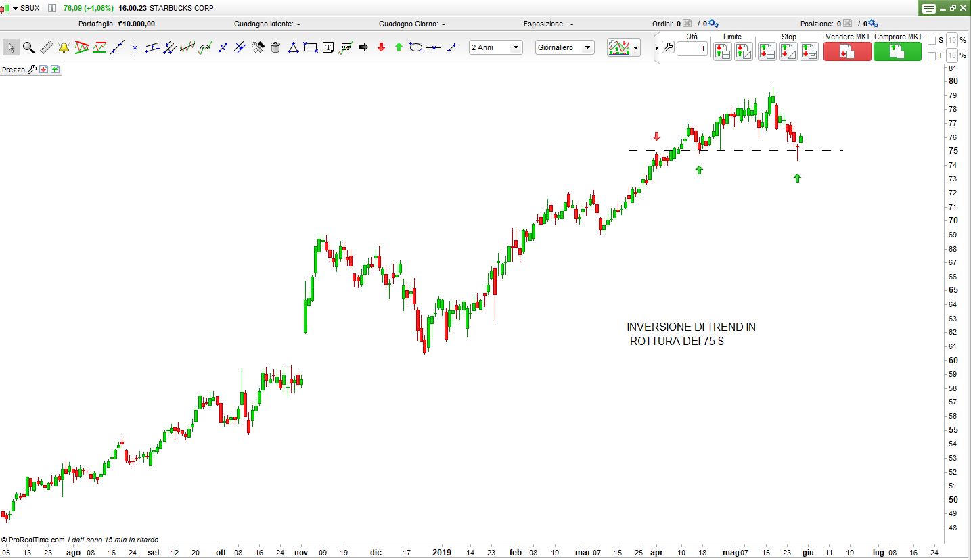Select the trash can delete tool
971x560 pixels.
(x=275, y=47)
